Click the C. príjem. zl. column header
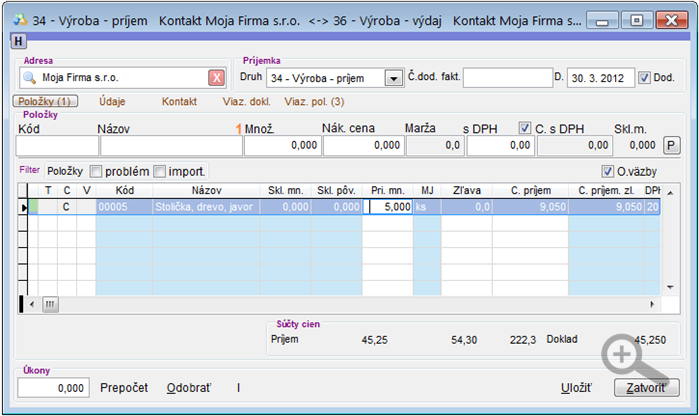 click(x=606, y=190)
